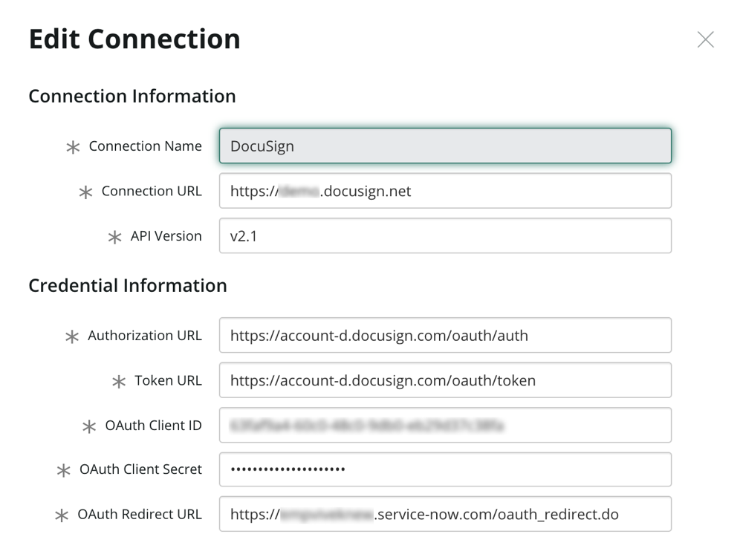
Task: Focus the Connection URL field
Action: [x=445, y=190]
